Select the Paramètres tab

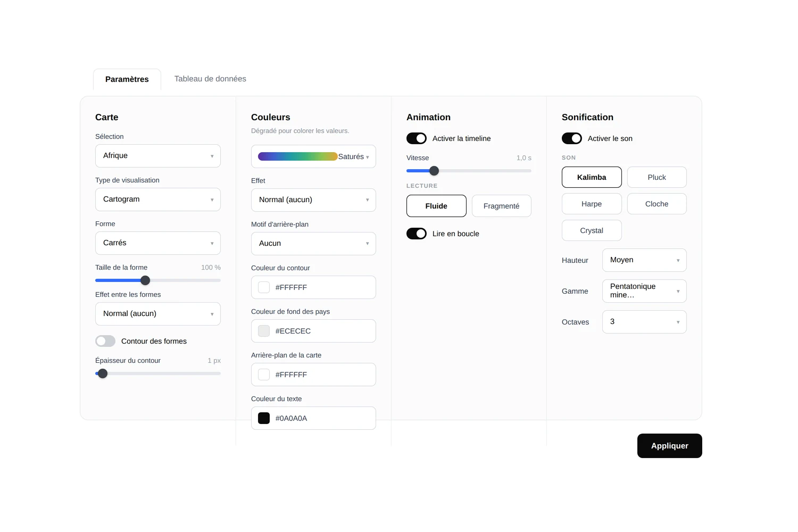click(x=127, y=79)
